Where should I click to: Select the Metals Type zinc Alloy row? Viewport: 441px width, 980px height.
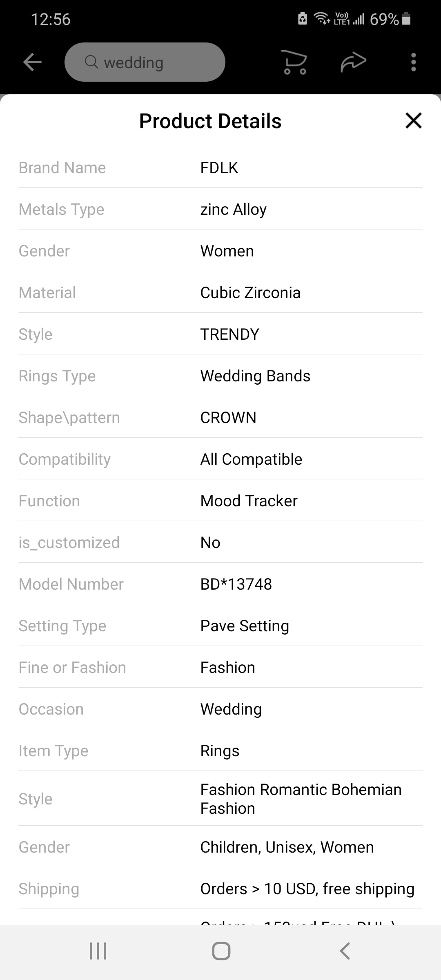220,209
